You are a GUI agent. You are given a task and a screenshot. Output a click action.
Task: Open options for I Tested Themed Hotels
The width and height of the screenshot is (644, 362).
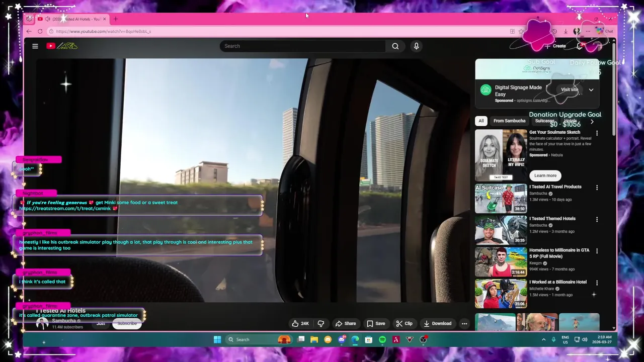597,220
